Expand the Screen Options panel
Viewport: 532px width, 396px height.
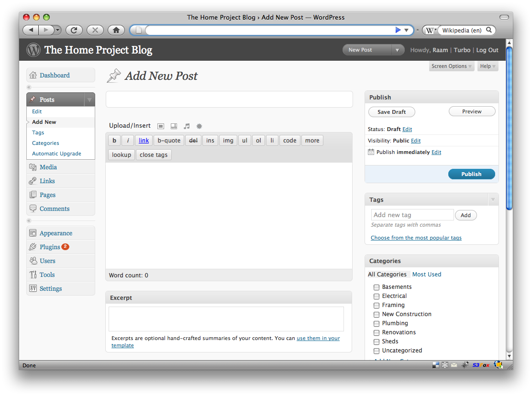[x=452, y=66]
